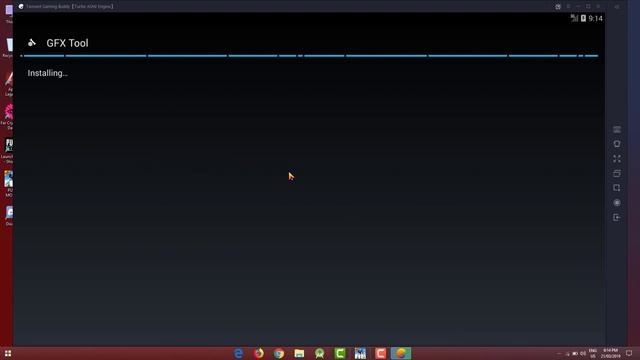The height and width of the screenshot is (360, 640).
Task: Toggle fullscreen icon in emulator sidebar
Action: [617, 159]
